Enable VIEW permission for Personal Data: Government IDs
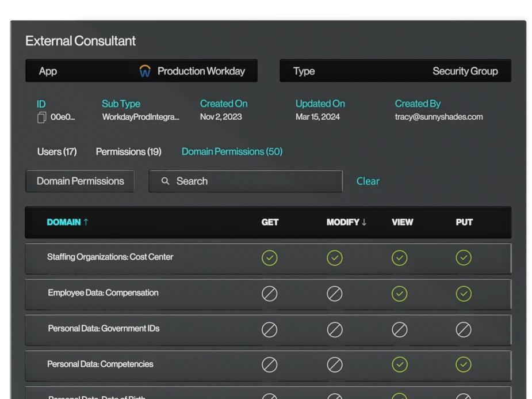Viewport: 532px width, 399px height. (x=400, y=329)
